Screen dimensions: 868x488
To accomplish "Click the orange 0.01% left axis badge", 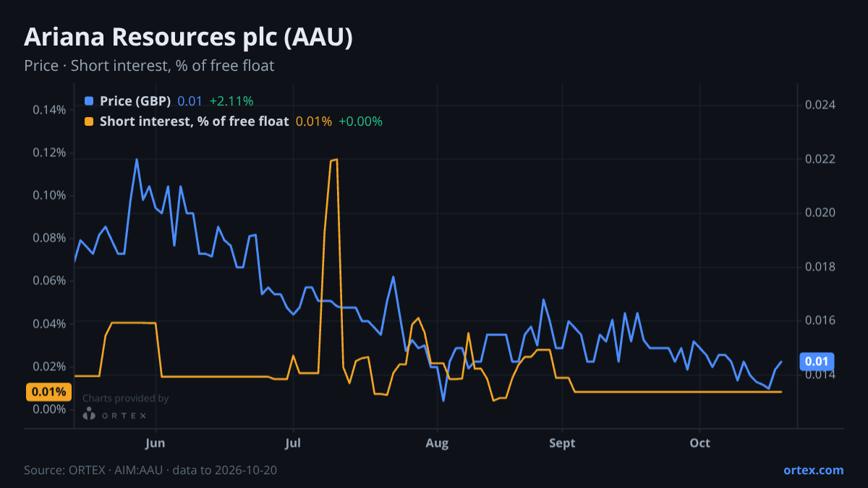I will [49, 393].
